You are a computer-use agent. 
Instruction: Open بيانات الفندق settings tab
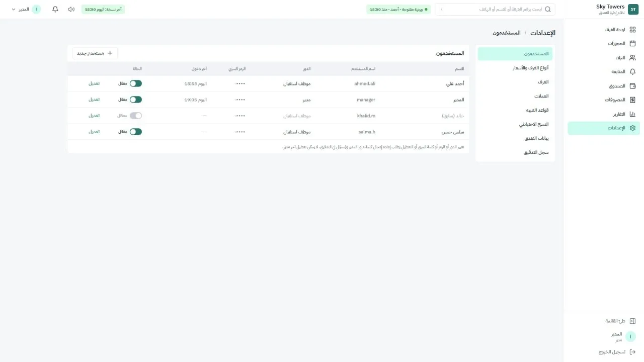click(x=515, y=138)
